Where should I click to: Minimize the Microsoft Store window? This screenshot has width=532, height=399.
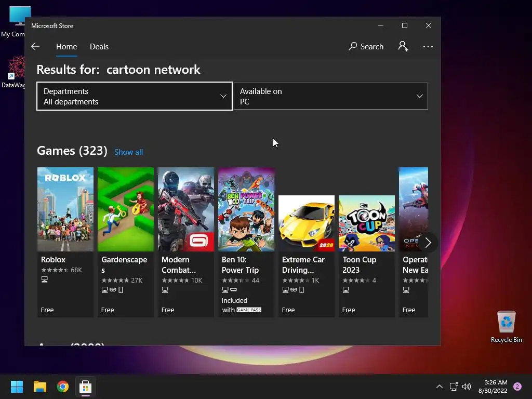381,25
